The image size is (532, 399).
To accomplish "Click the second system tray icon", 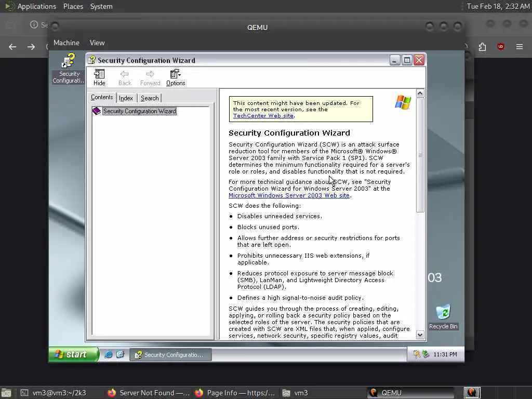I will coord(425,354).
